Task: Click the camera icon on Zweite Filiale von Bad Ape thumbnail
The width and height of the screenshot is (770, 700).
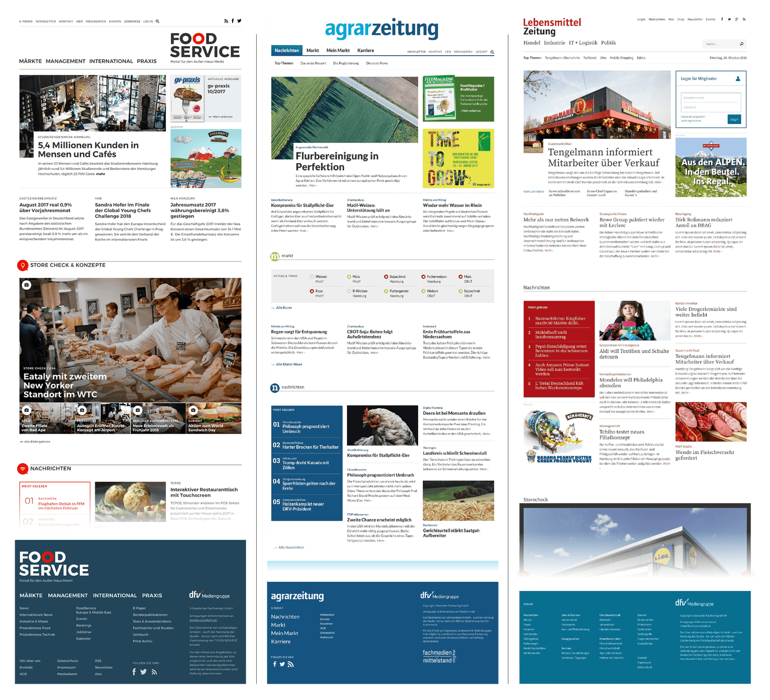Action: (x=27, y=410)
